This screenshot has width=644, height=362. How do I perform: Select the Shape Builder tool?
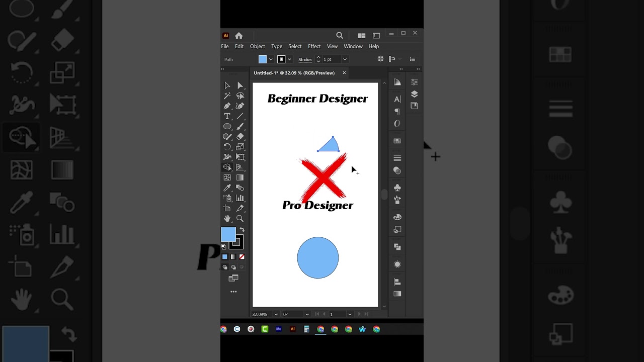tap(227, 167)
